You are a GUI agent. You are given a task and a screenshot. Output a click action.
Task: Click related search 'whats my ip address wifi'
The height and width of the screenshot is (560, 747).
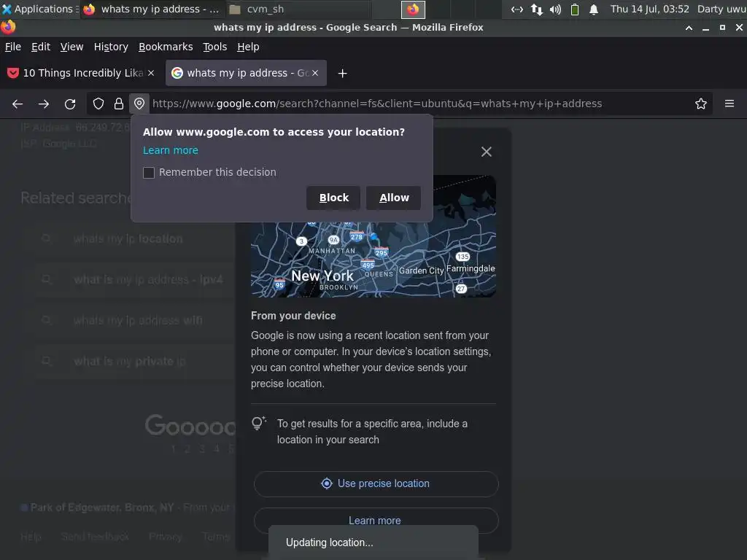pyautogui.click(x=138, y=321)
